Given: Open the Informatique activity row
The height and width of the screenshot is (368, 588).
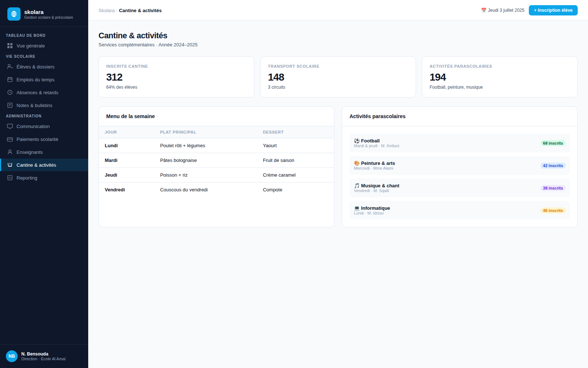Looking at the screenshot, I should click(x=460, y=210).
